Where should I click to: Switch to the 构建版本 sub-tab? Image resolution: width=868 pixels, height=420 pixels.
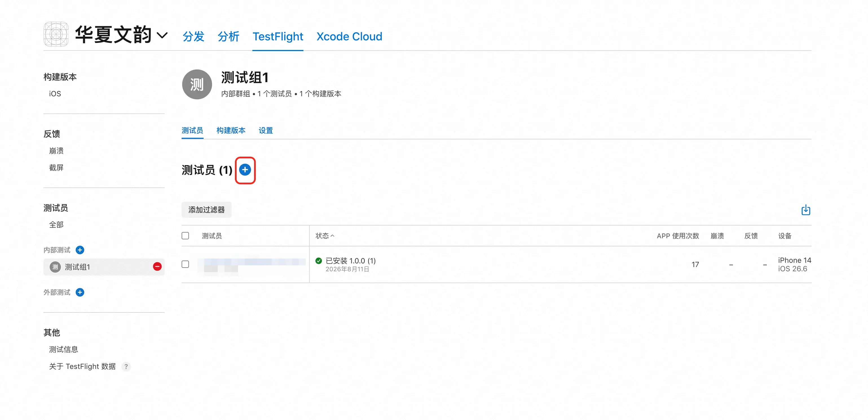(231, 130)
